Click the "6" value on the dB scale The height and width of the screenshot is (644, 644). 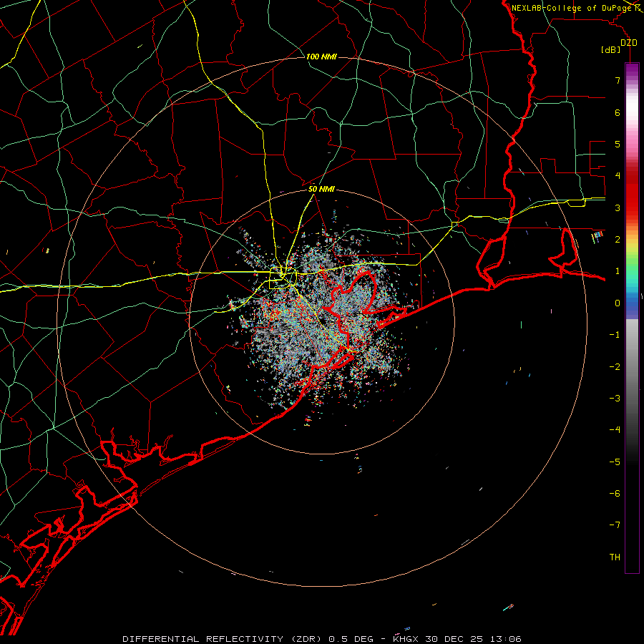(618, 113)
